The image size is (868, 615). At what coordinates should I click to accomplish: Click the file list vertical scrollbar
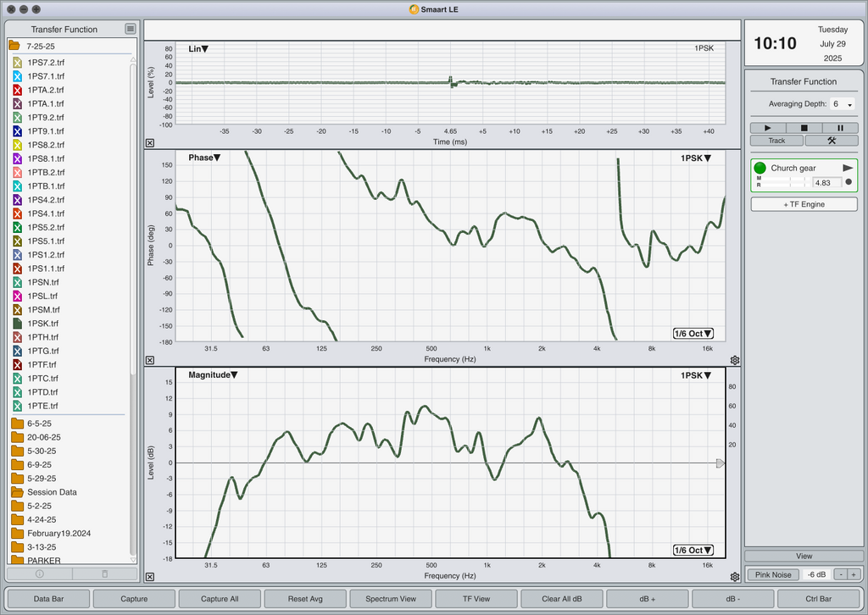tap(133, 221)
